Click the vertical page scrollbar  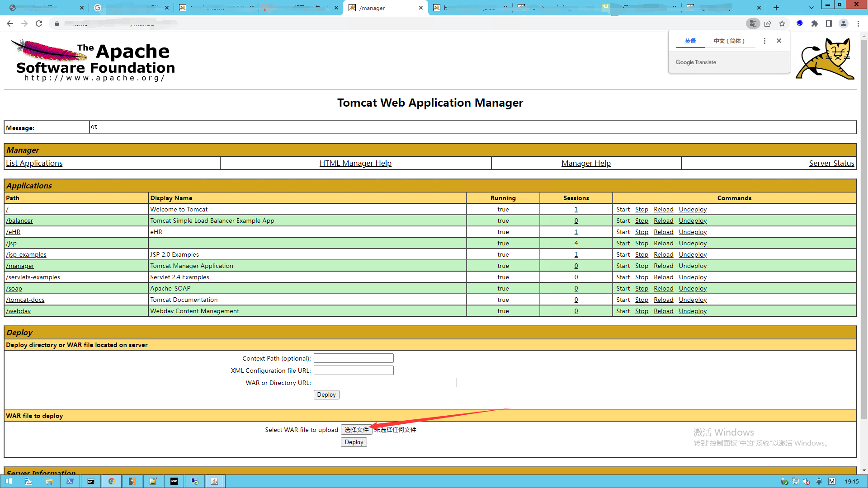tap(864, 226)
